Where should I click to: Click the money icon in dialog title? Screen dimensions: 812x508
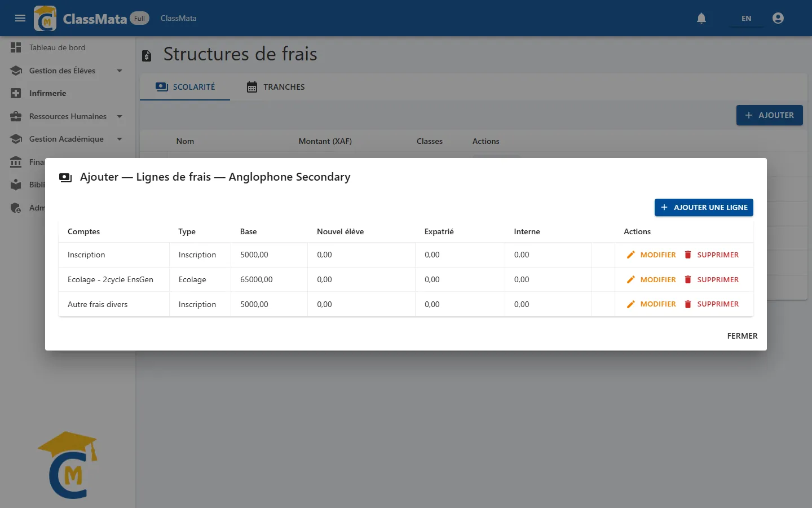pos(65,177)
